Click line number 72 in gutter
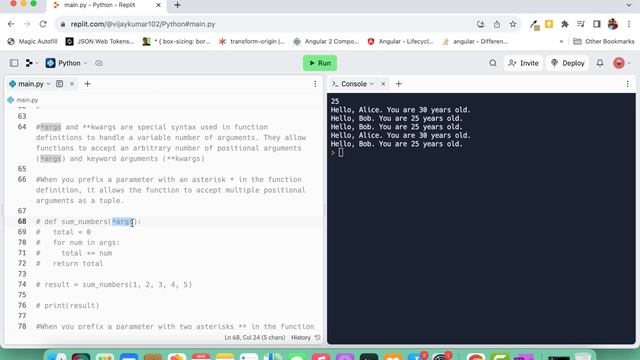 click(22, 263)
